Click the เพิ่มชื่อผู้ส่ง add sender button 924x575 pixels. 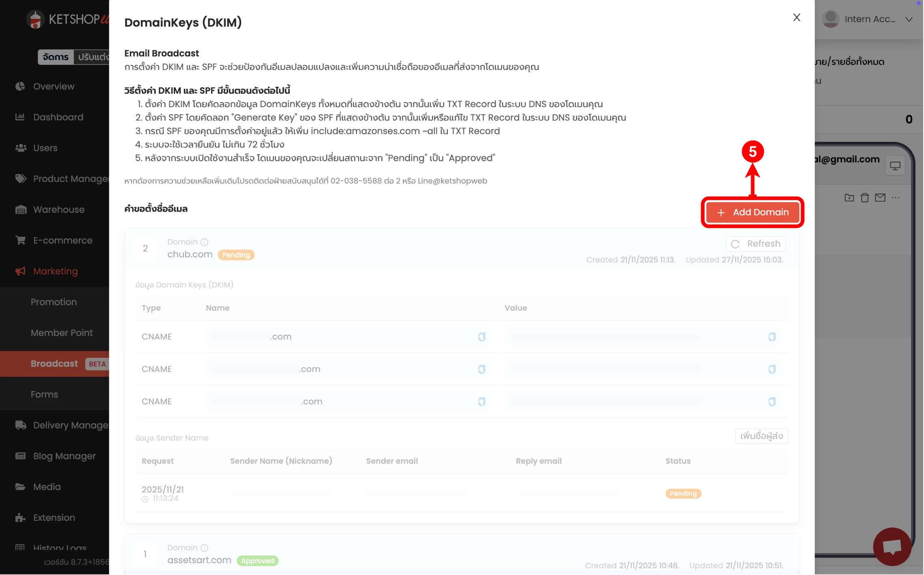761,437
